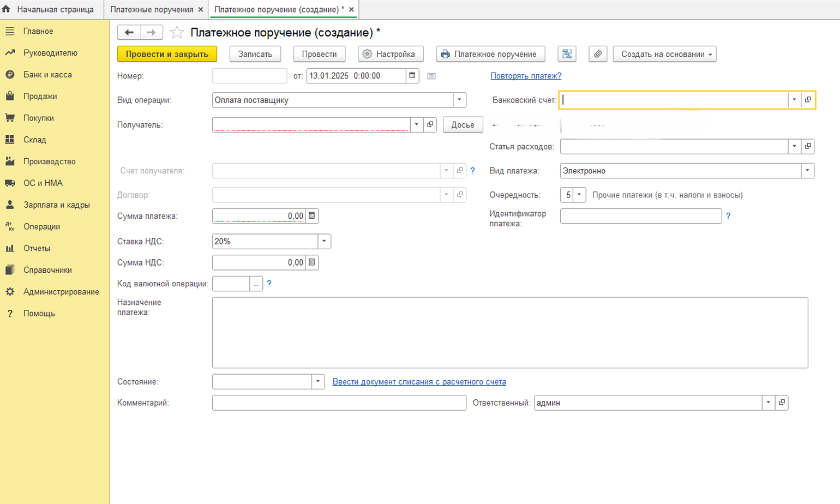840x504 pixels.
Task: Open Банк и касса section in sidebar
Action: 47,75
